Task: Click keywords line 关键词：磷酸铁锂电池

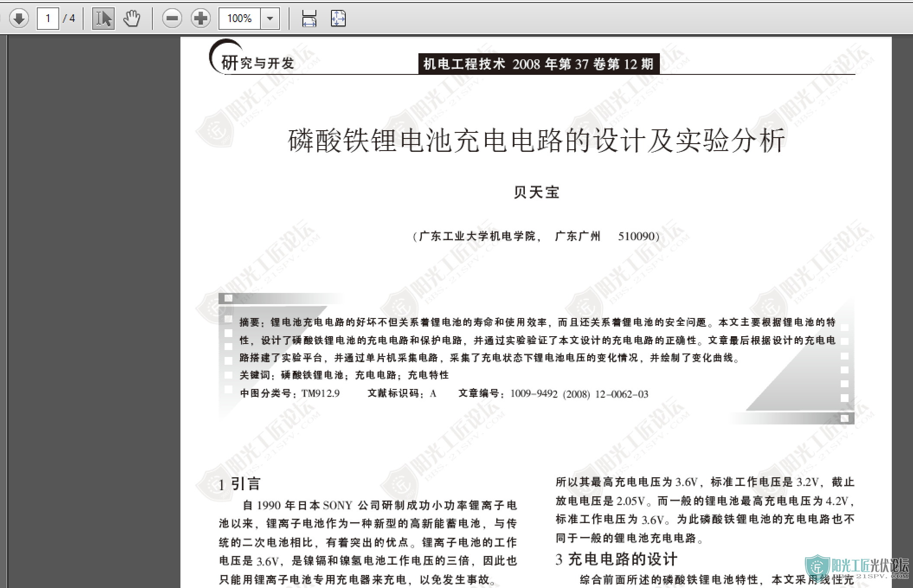Action: point(344,375)
